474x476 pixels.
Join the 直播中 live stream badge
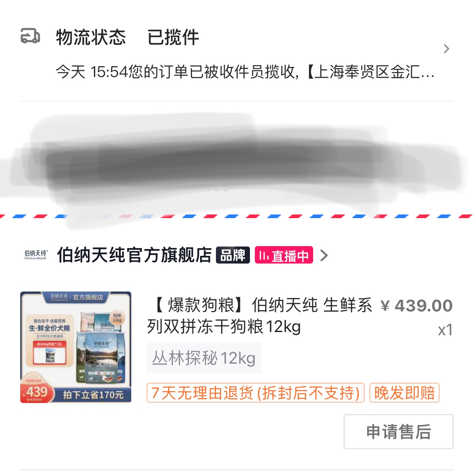(284, 255)
